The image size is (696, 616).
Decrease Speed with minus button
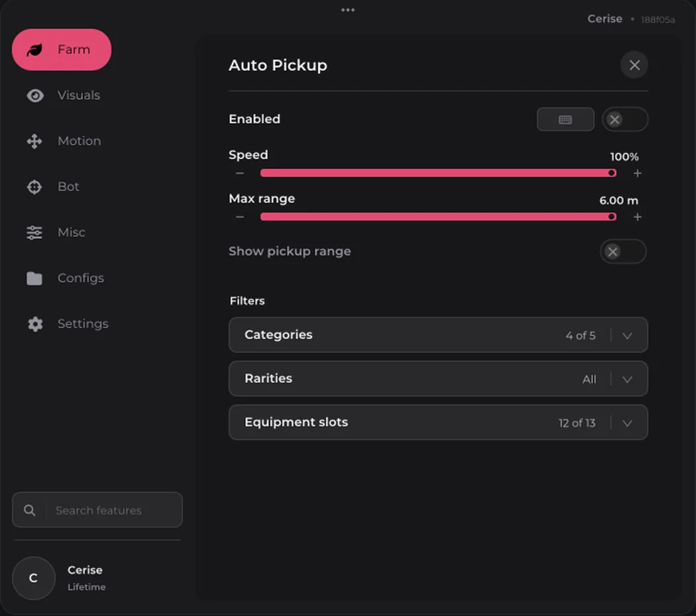(x=240, y=173)
